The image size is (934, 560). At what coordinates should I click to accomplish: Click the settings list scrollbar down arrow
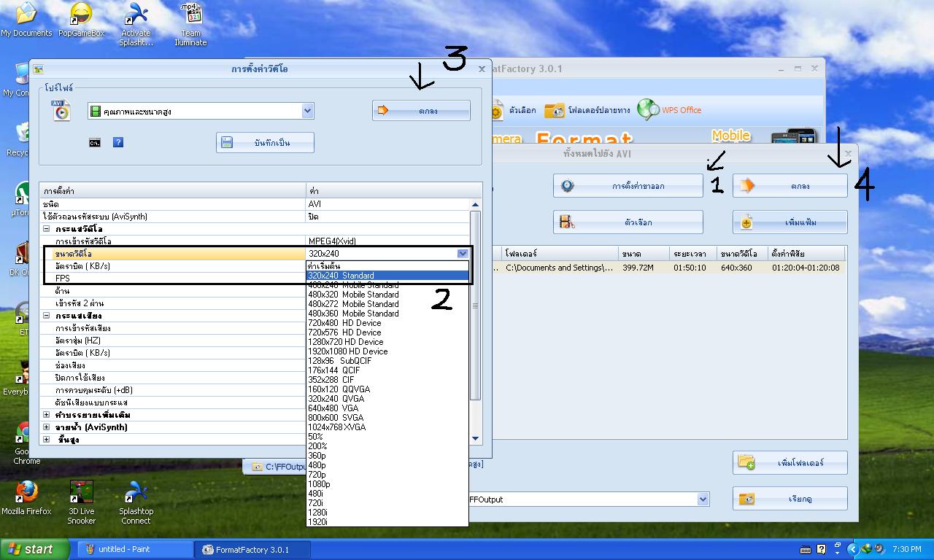pyautogui.click(x=476, y=438)
